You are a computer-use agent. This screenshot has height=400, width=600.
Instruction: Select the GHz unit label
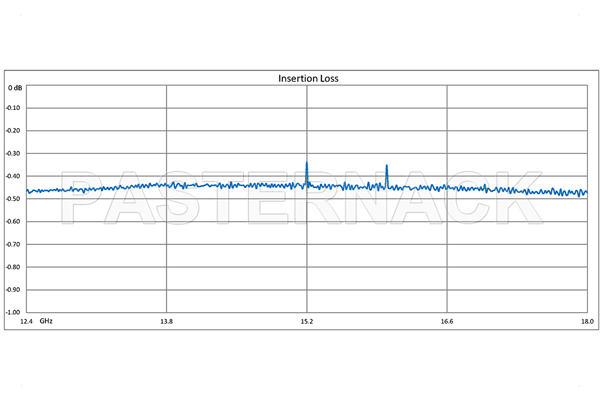[x=46, y=322]
